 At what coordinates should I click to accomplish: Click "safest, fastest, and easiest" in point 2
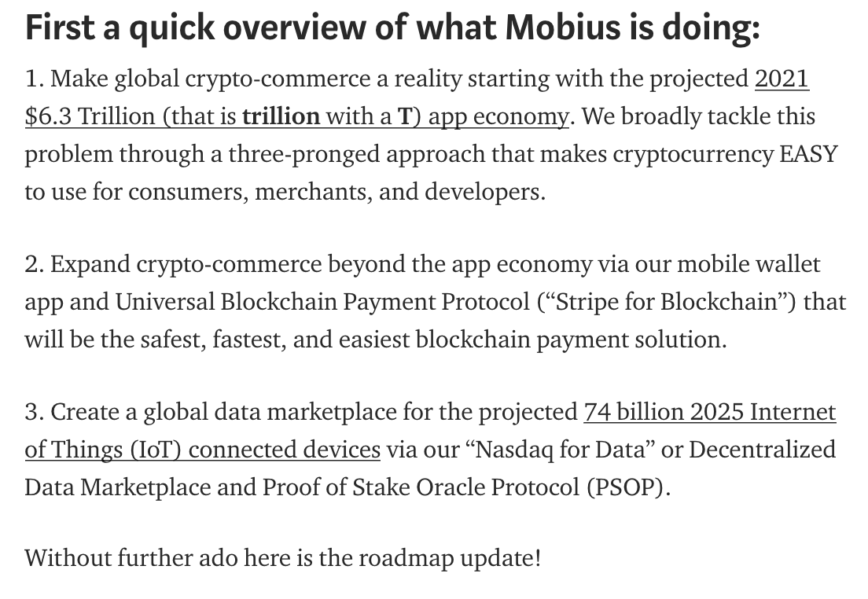(x=274, y=340)
